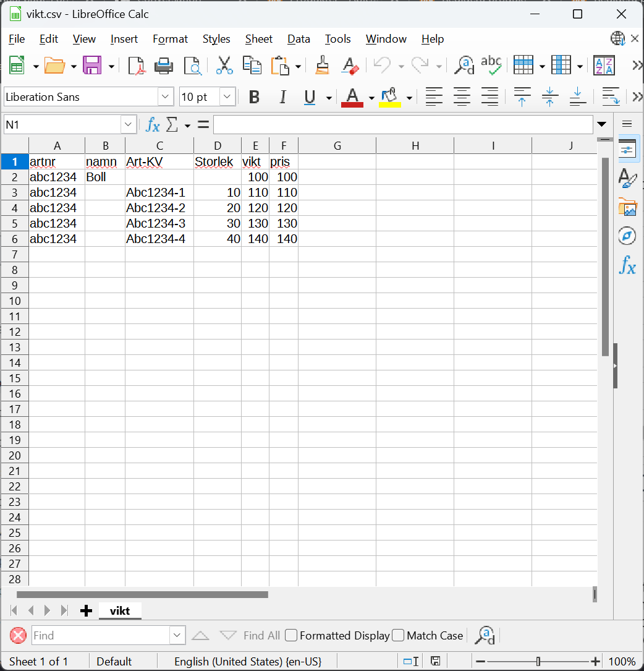Click the Cut scissors icon
The image size is (644, 671).
(x=224, y=66)
